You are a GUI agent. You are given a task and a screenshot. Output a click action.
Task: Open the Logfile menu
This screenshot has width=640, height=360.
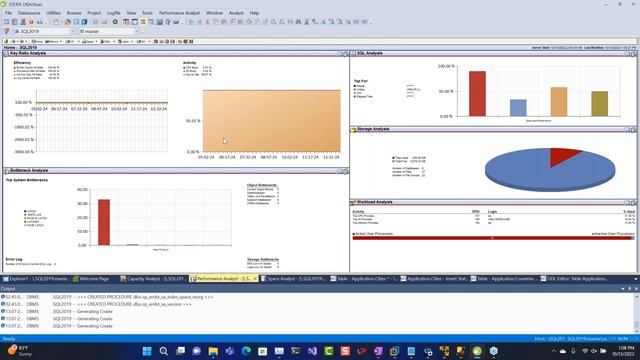113,13
